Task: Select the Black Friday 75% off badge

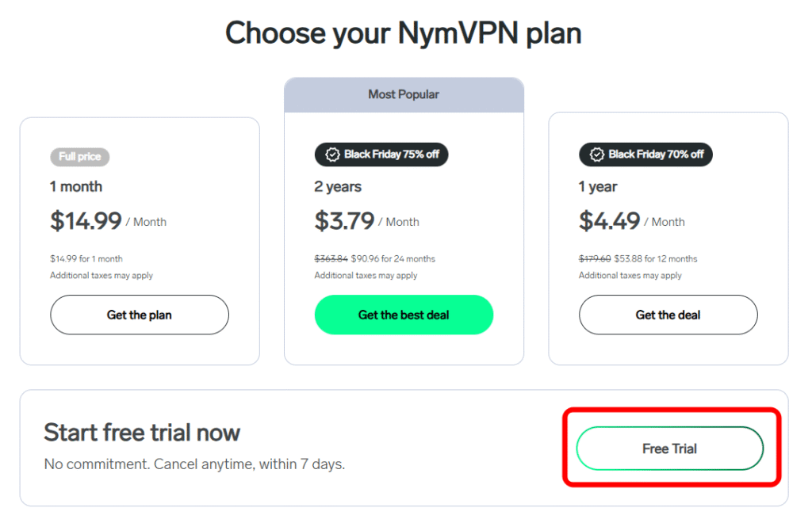Action: (x=381, y=155)
